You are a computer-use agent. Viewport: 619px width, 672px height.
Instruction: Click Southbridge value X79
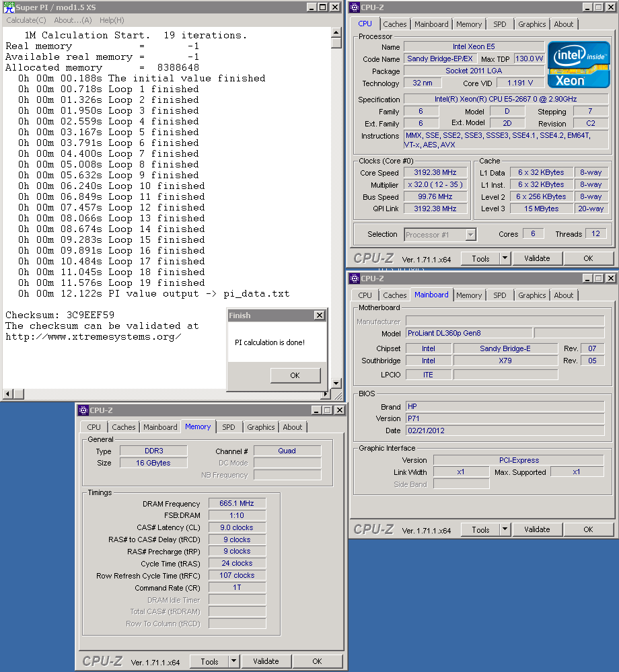click(505, 361)
